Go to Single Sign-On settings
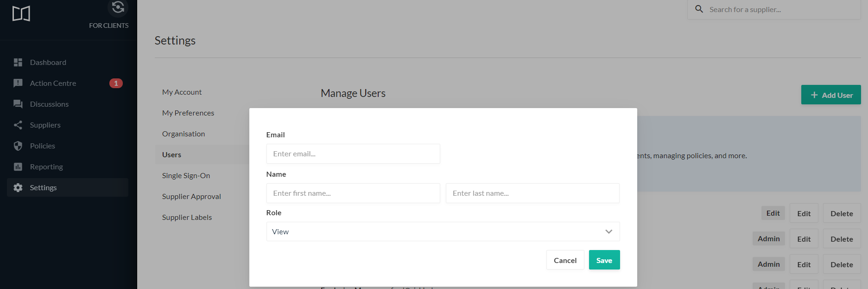Screen dimensions: 868x289 pos(186,175)
